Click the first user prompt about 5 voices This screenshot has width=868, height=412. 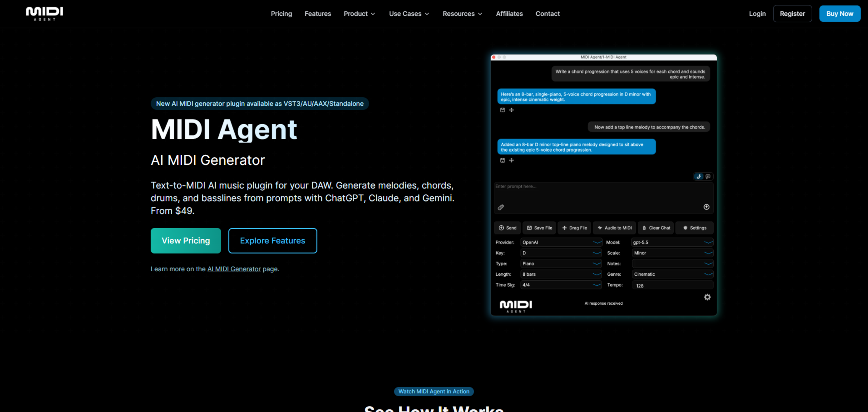(x=630, y=74)
